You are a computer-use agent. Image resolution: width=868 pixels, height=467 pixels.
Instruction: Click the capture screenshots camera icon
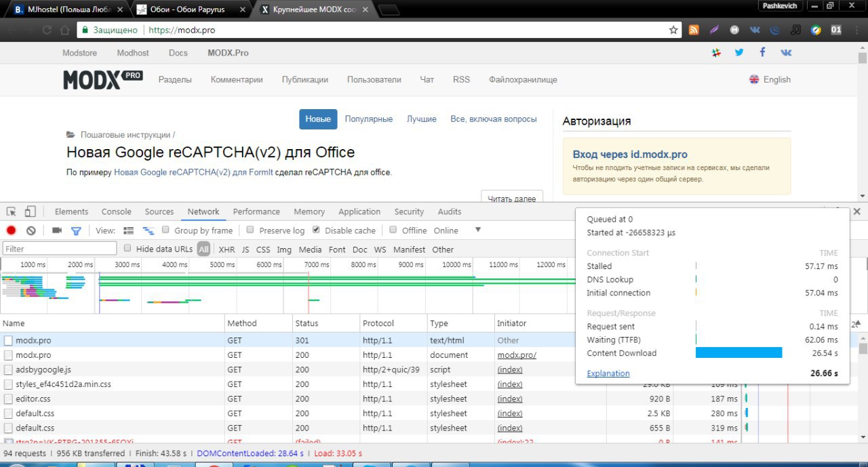(57, 230)
